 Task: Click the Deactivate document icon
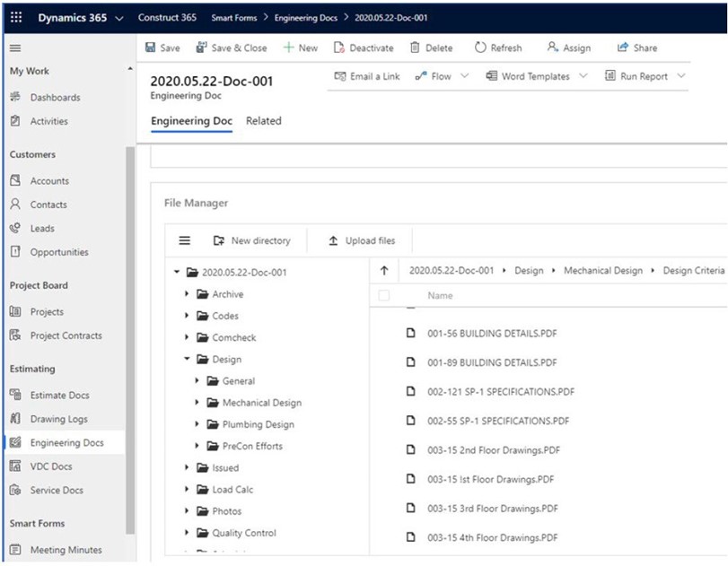[x=339, y=48]
